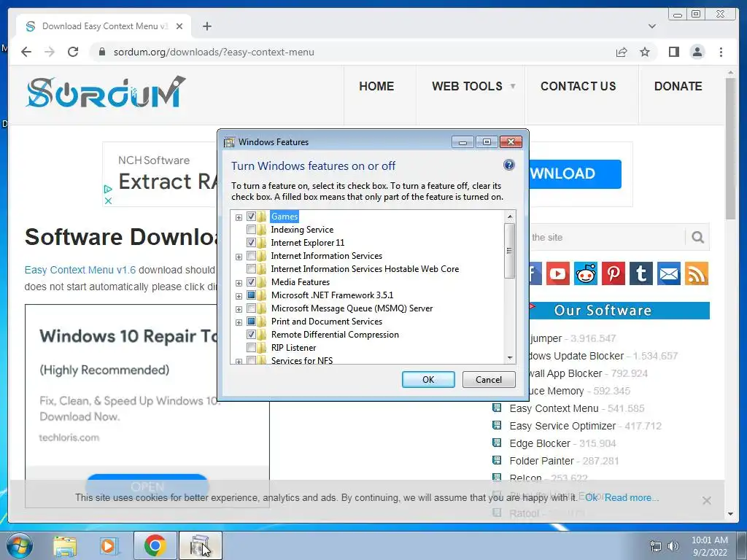
Task: Click Read more in the cookie notice
Action: click(x=632, y=497)
